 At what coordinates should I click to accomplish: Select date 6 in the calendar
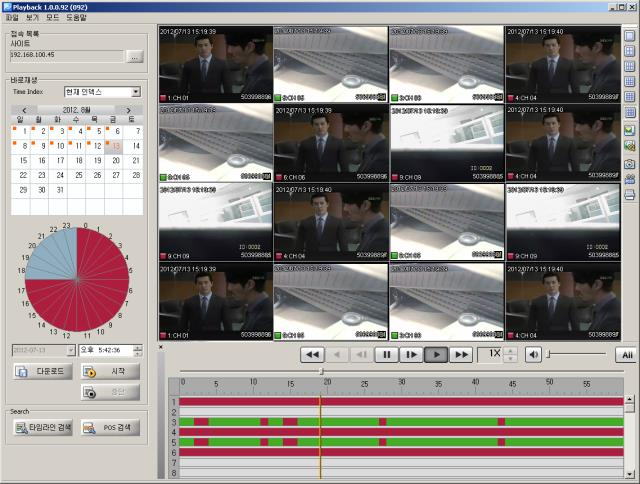pos(116,131)
